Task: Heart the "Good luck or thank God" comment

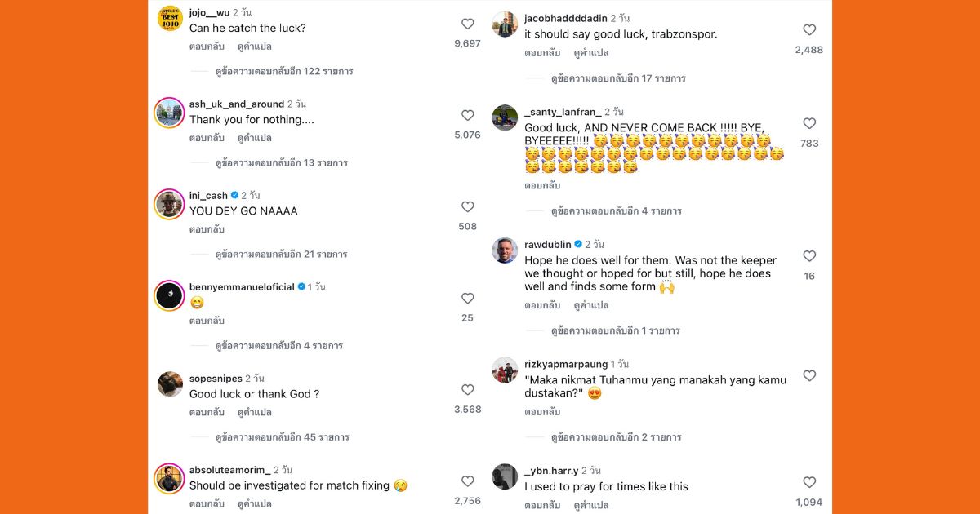Action: (468, 390)
